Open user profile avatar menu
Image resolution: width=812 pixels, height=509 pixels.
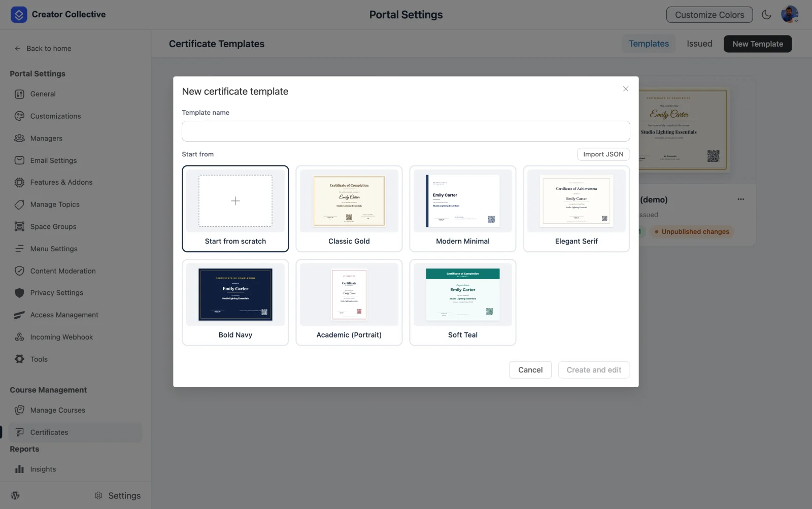click(790, 14)
